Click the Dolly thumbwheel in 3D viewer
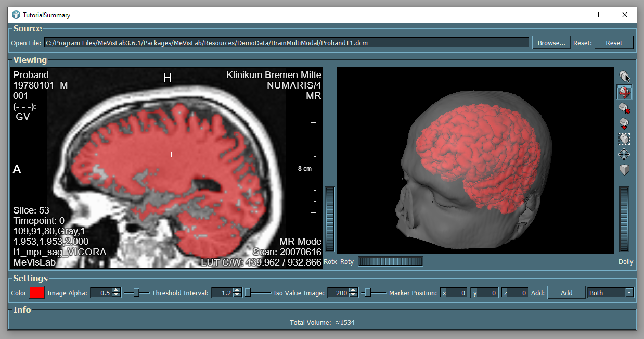 624,219
